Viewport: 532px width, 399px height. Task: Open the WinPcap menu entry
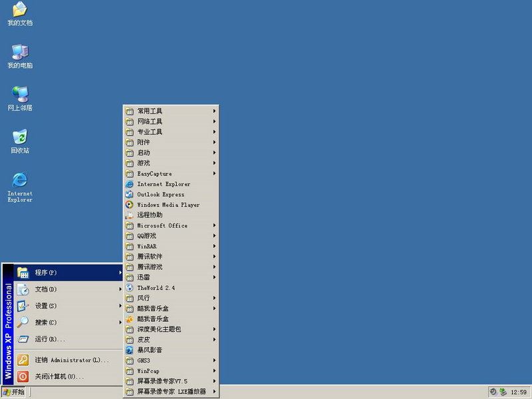pyautogui.click(x=171, y=371)
